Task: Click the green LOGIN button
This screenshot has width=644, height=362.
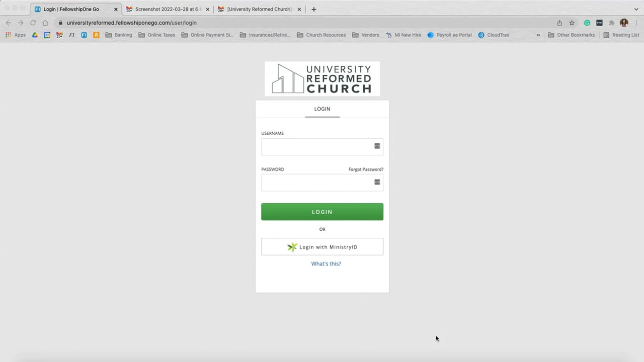Action: pos(322,212)
